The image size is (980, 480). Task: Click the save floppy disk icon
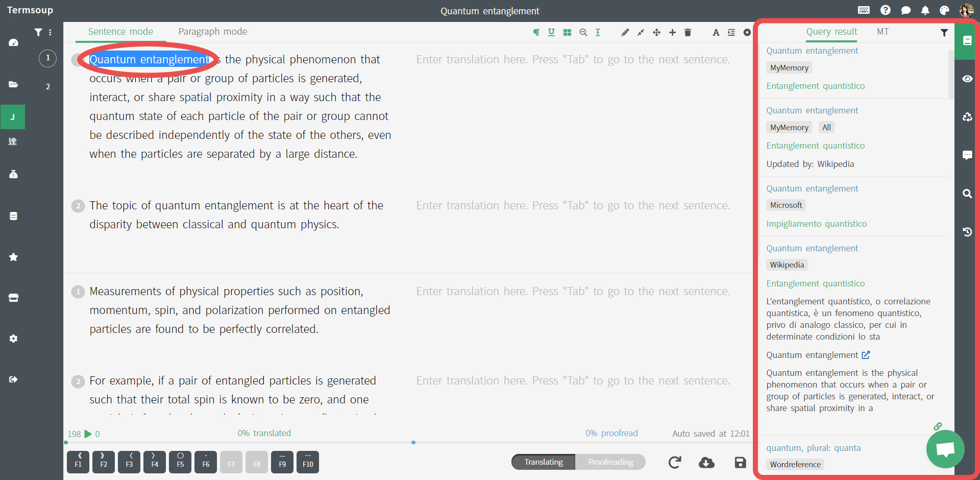tap(740, 463)
